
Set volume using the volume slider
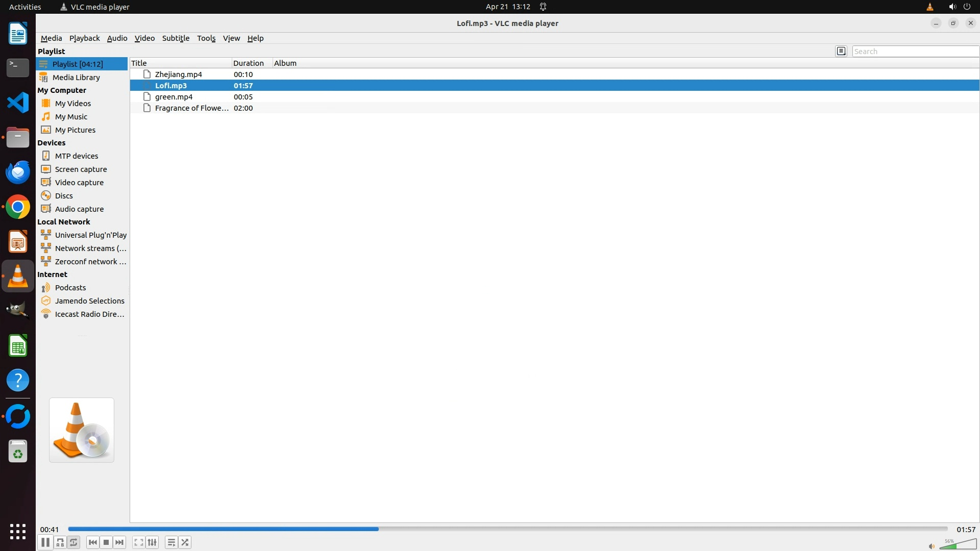pyautogui.click(x=958, y=545)
